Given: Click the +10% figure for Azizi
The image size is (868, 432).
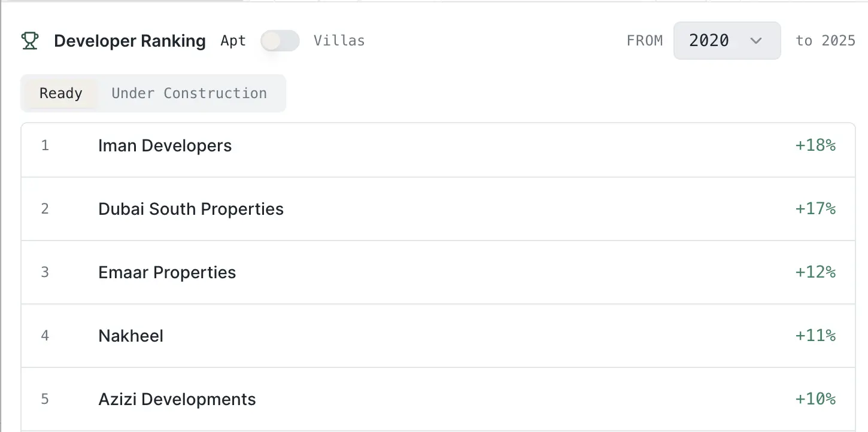Looking at the screenshot, I should coord(815,399).
